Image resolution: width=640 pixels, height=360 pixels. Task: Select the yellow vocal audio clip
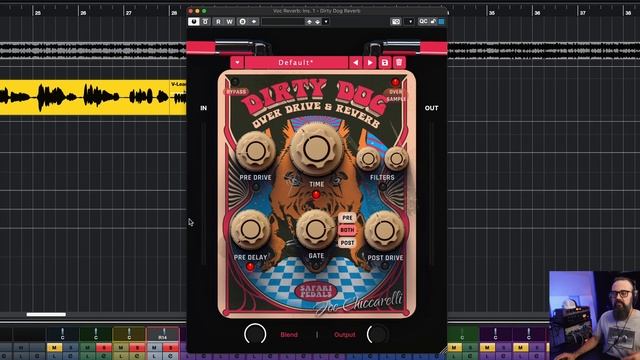point(93,98)
